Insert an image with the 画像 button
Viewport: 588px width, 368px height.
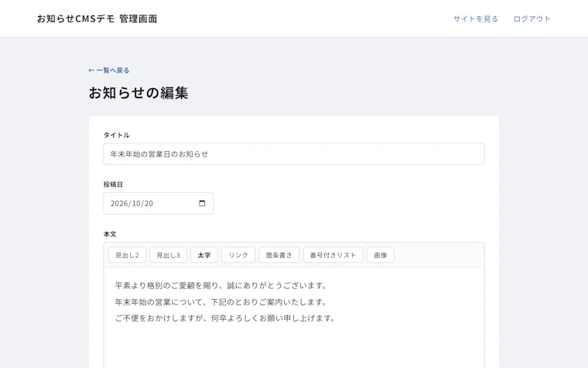[x=380, y=255]
